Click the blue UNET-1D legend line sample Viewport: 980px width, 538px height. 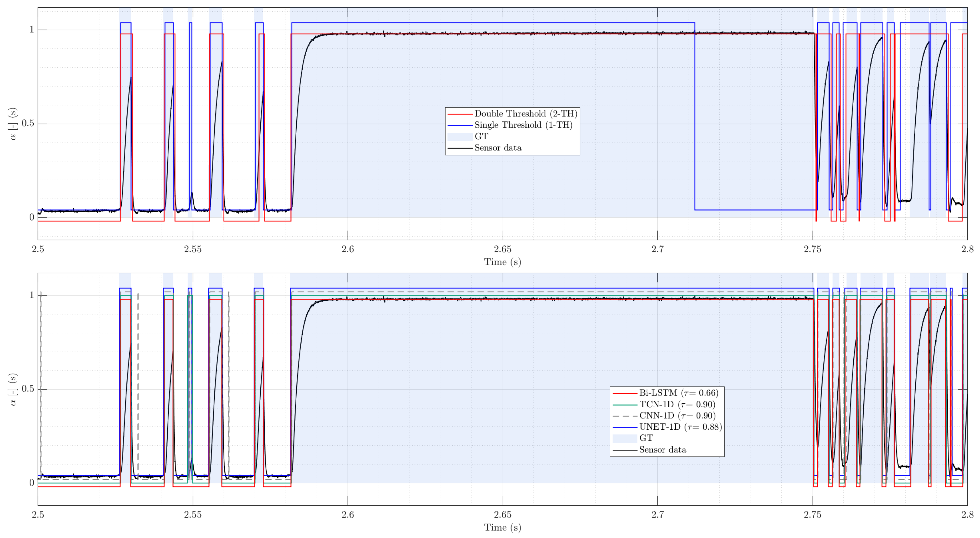(x=625, y=427)
